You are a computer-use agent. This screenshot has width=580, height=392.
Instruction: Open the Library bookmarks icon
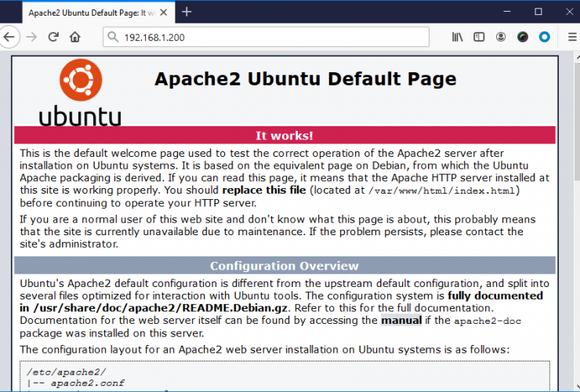pos(459,37)
